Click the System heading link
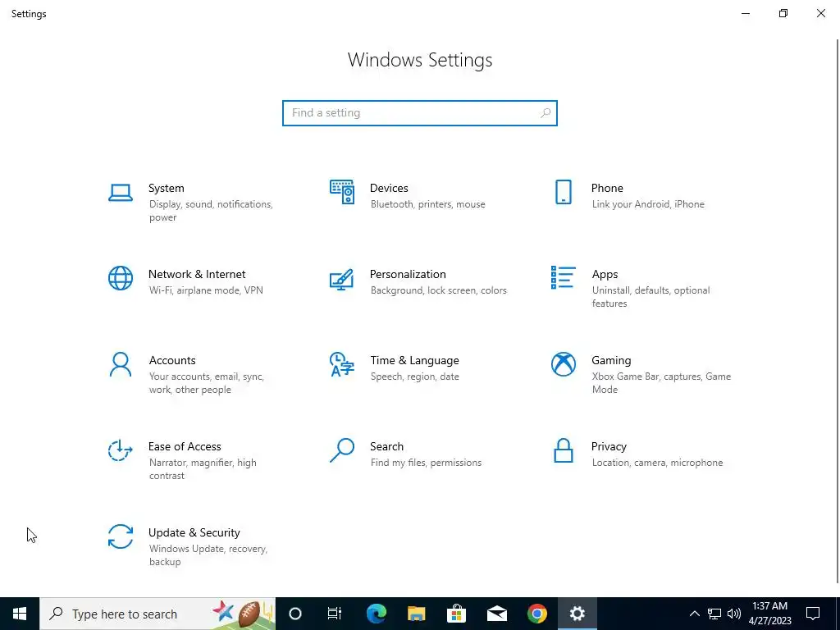840x630 pixels. 166,188
